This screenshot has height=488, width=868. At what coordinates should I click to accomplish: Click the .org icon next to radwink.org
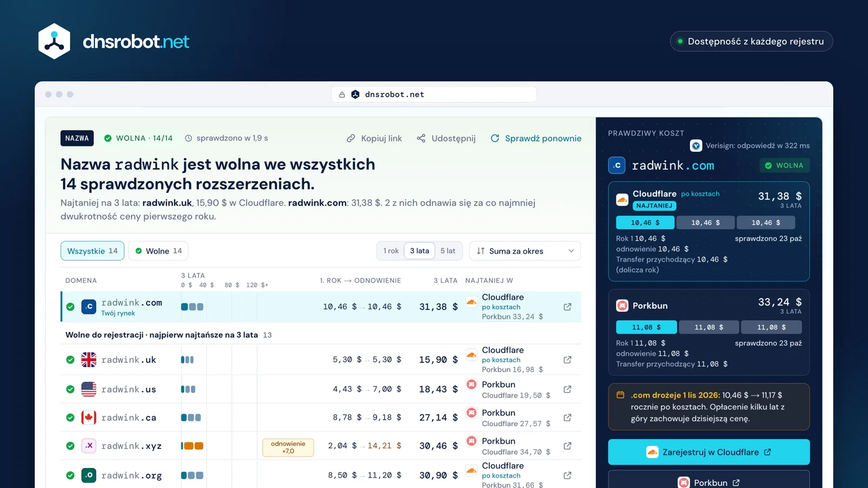coord(89,476)
